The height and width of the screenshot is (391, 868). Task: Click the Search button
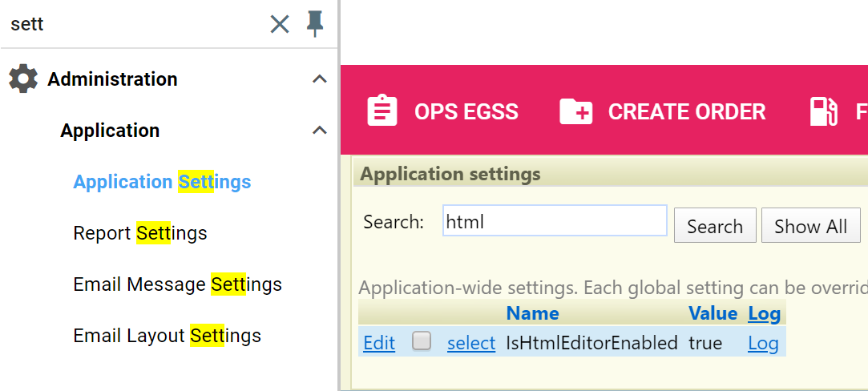[x=715, y=225]
